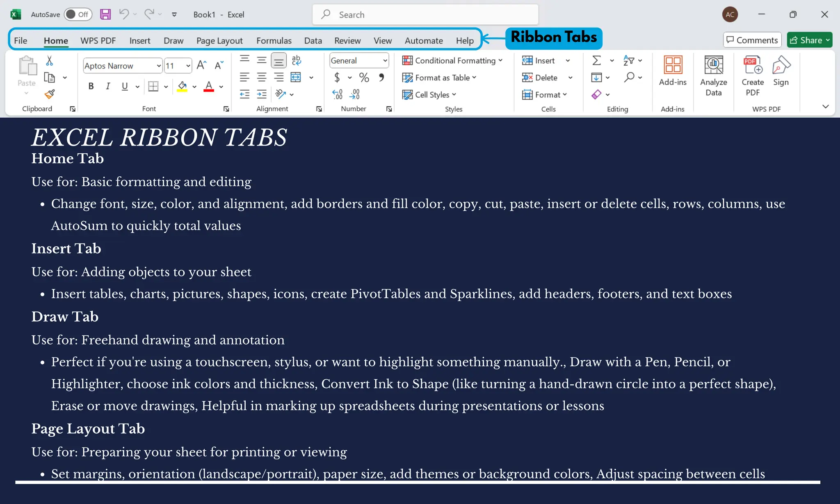This screenshot has width=840, height=504.
Task: Open the Add-ins button
Action: point(673,71)
